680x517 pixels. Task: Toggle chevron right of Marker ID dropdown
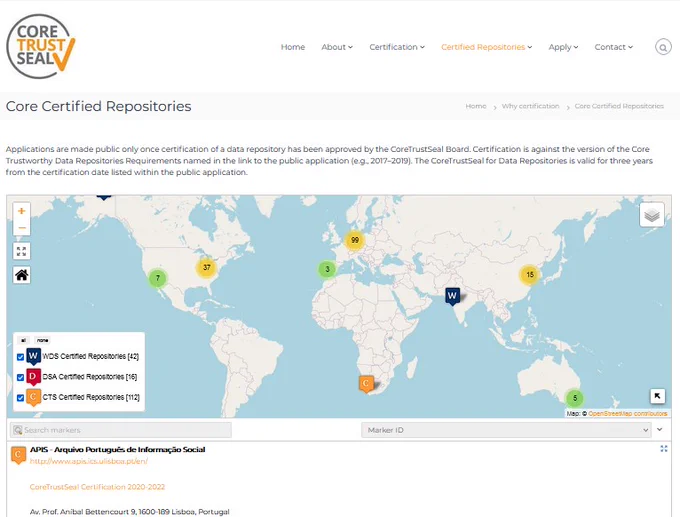point(660,429)
